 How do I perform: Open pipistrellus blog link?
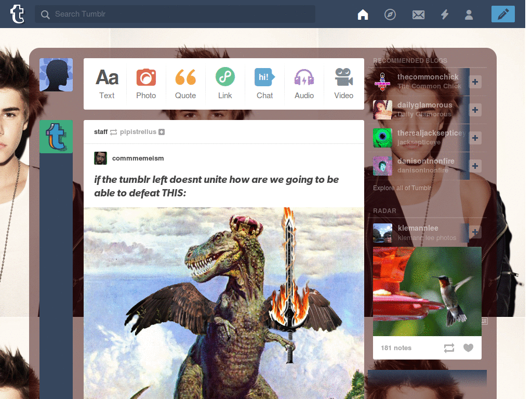tap(138, 131)
